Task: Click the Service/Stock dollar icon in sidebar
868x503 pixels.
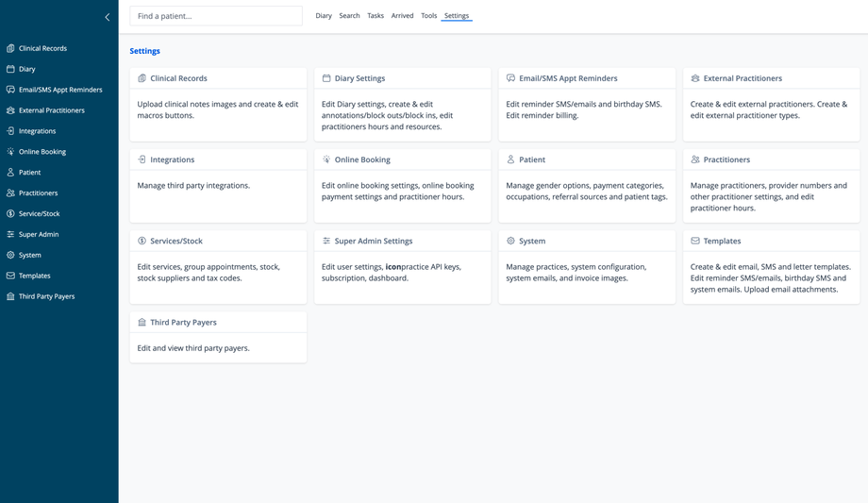Action: 10,214
